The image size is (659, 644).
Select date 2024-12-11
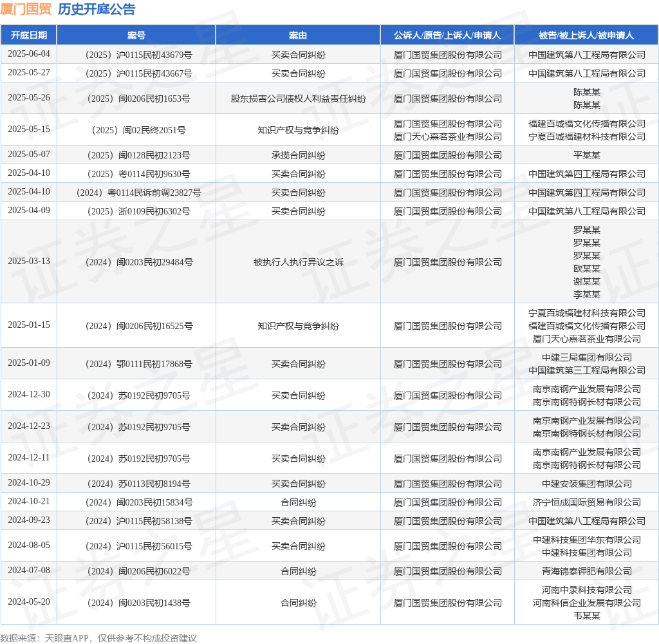pos(28,458)
